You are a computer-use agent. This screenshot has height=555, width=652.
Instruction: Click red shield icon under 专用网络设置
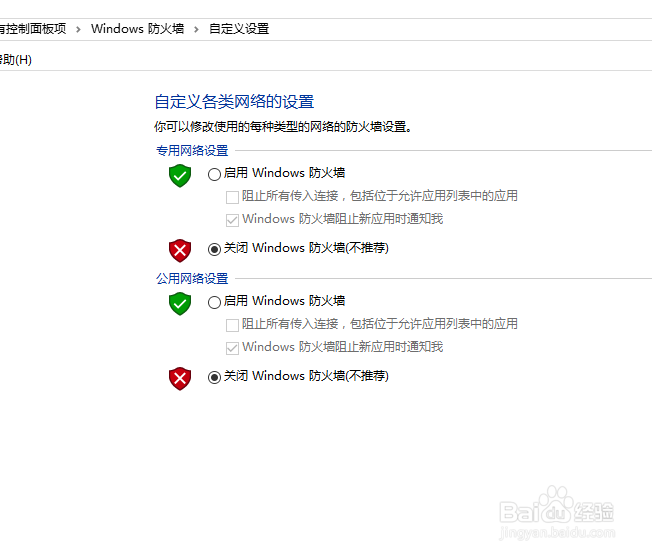pos(180,251)
